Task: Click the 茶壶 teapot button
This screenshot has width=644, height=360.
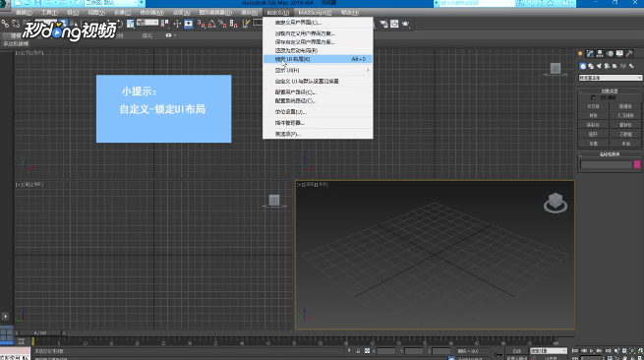Action: click(593, 144)
